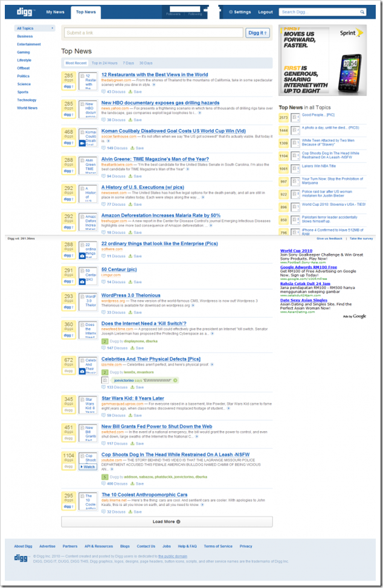
Task: Expand description of Internet Kill Switch story
Action: pyautogui.click(x=212, y=333)
